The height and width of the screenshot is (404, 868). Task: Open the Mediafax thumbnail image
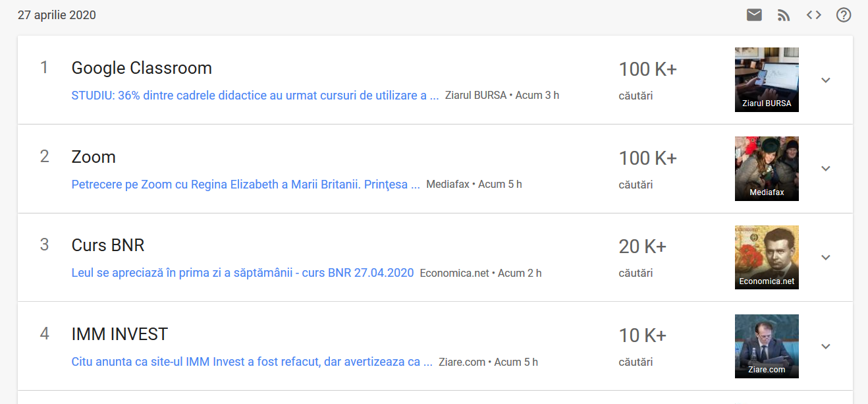pyautogui.click(x=767, y=169)
